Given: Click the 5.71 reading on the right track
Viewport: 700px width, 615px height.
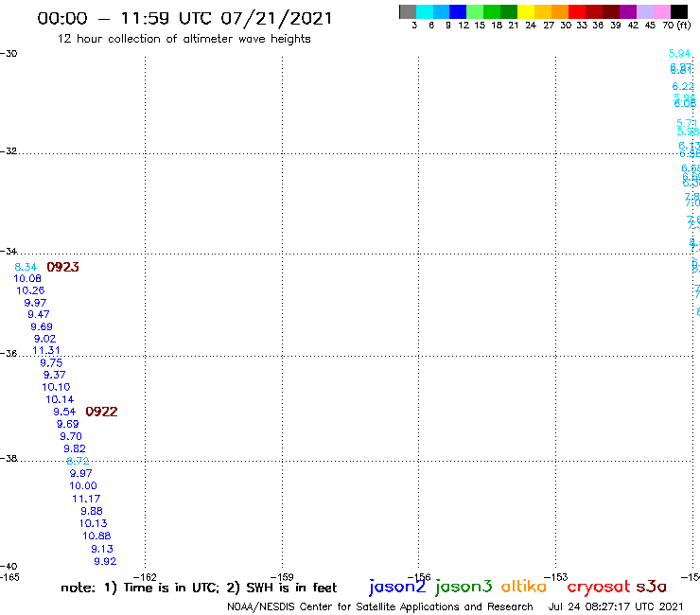Looking at the screenshot, I should (687, 123).
